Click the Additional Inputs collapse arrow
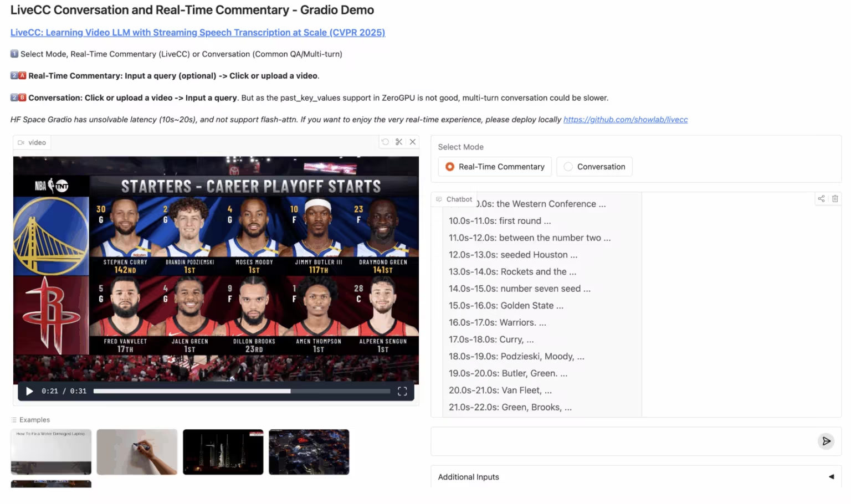 point(831,477)
